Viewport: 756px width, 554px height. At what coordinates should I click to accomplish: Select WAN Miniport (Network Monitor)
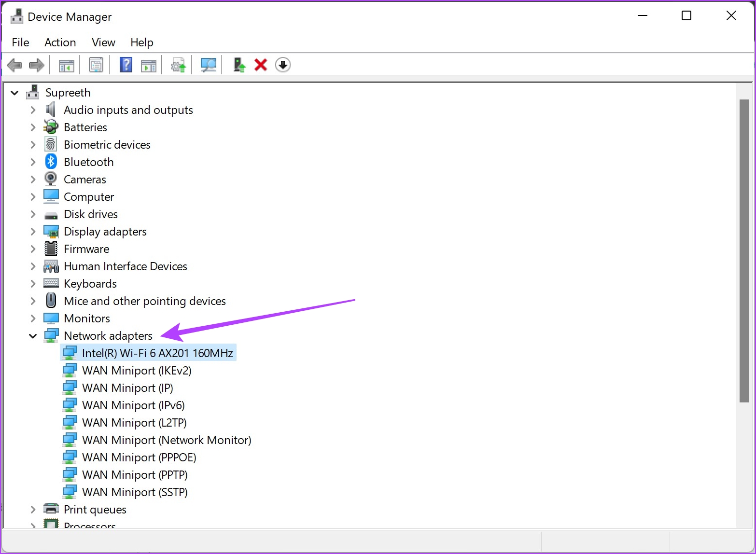(167, 440)
